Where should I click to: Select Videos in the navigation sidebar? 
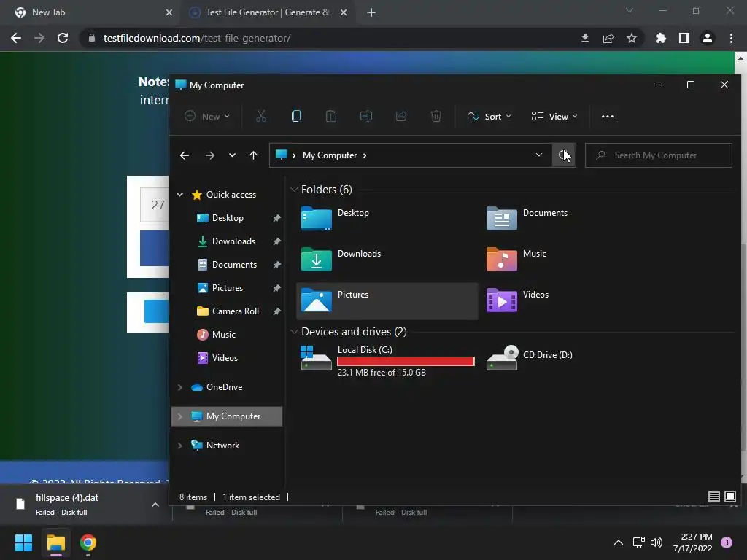(x=225, y=357)
